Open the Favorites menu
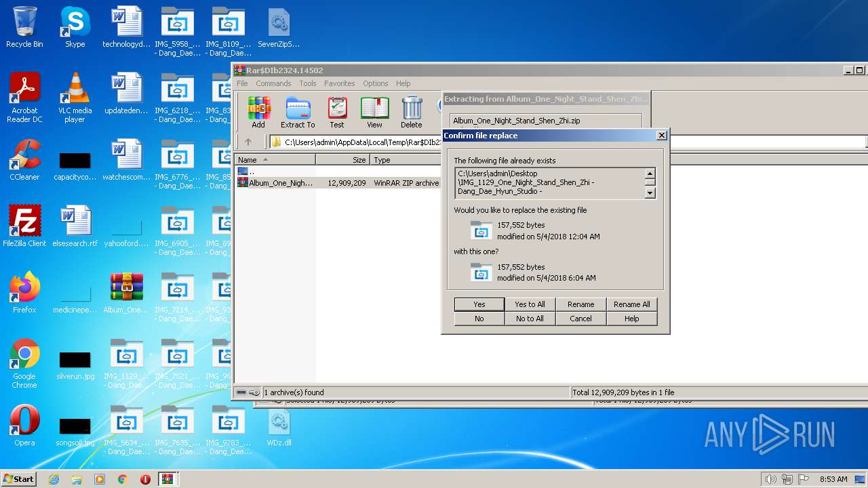 click(x=339, y=83)
